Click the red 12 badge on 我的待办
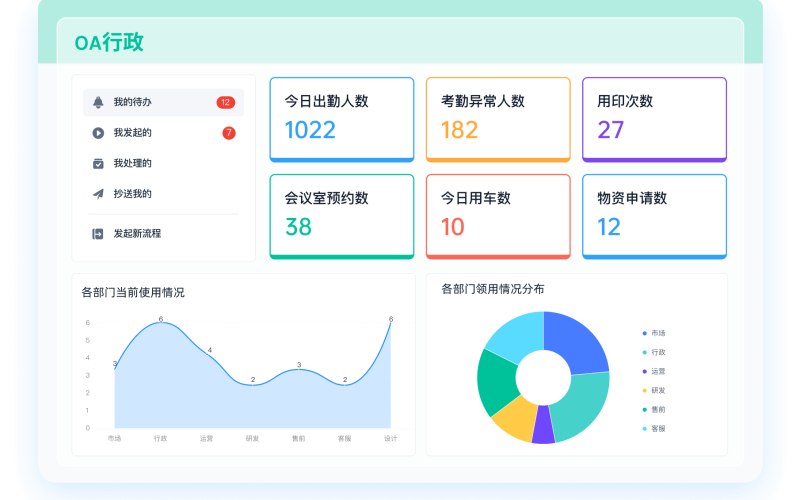800x500 pixels. point(226,102)
